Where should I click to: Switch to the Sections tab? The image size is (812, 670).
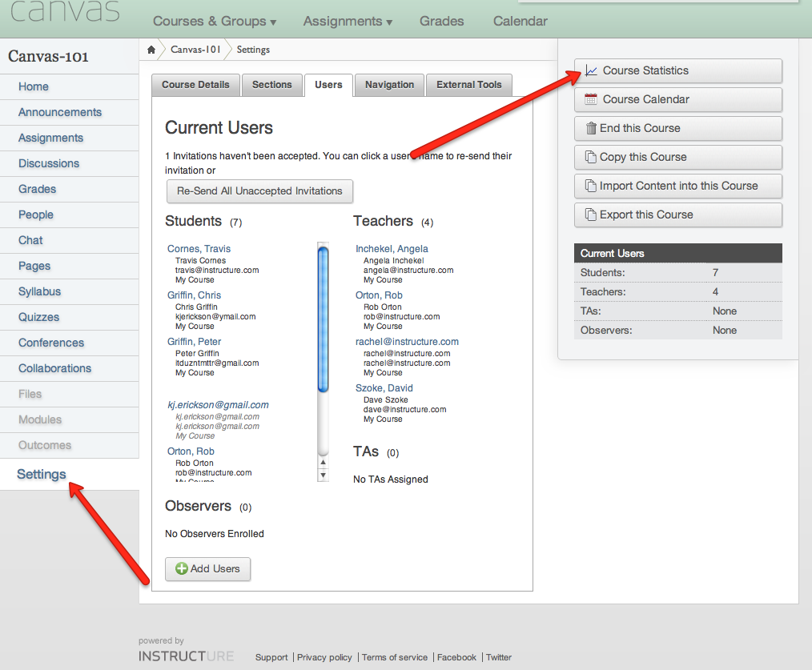pyautogui.click(x=272, y=85)
